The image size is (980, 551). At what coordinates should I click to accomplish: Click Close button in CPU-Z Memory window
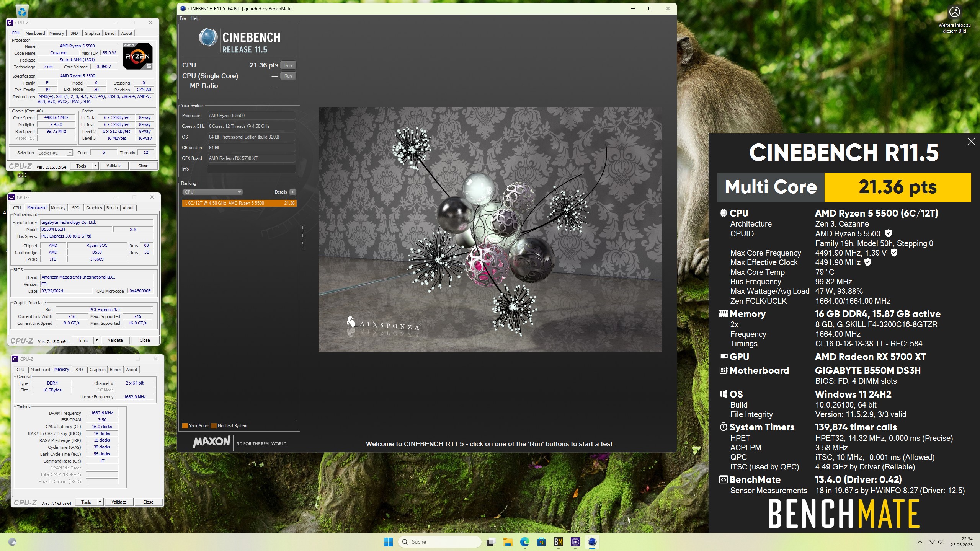pos(148,502)
